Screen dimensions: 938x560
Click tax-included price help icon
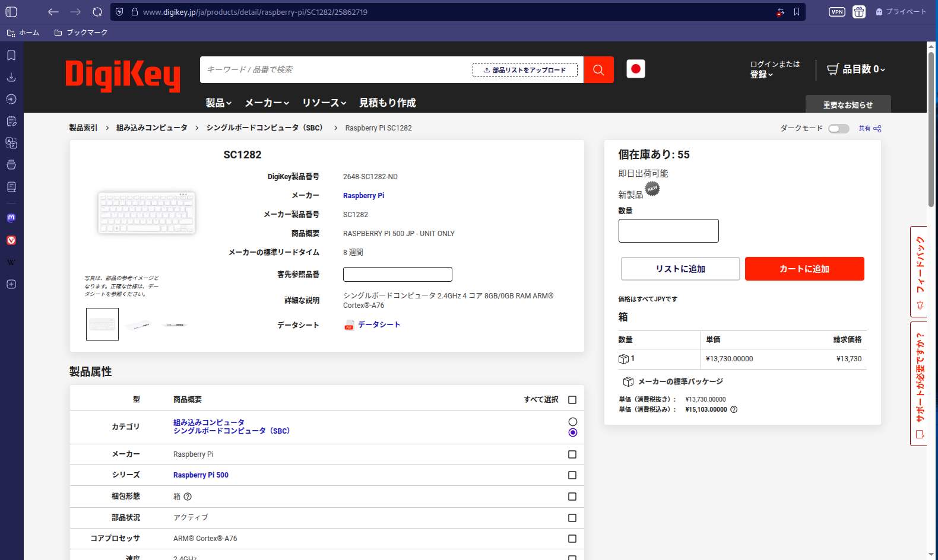point(734,409)
